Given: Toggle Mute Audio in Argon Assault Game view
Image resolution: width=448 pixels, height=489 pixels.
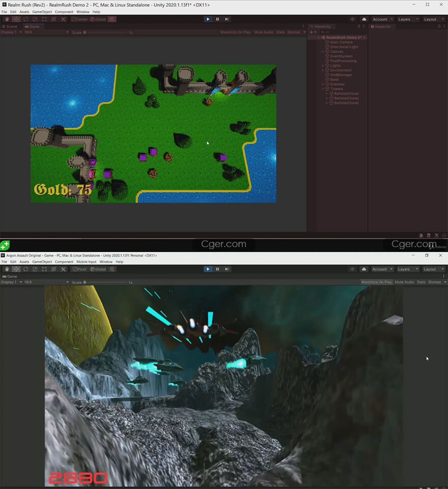Looking at the screenshot, I should (404, 282).
